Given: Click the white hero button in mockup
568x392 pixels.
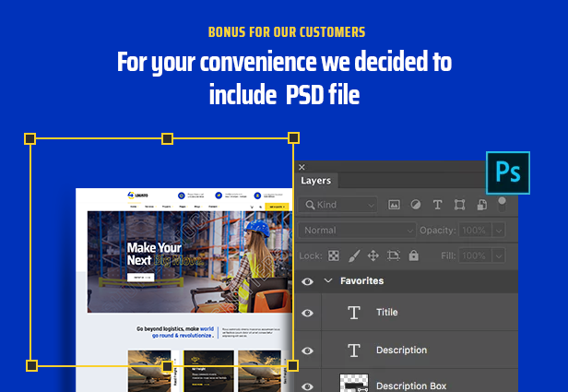Looking at the screenshot, I should click(x=140, y=277).
